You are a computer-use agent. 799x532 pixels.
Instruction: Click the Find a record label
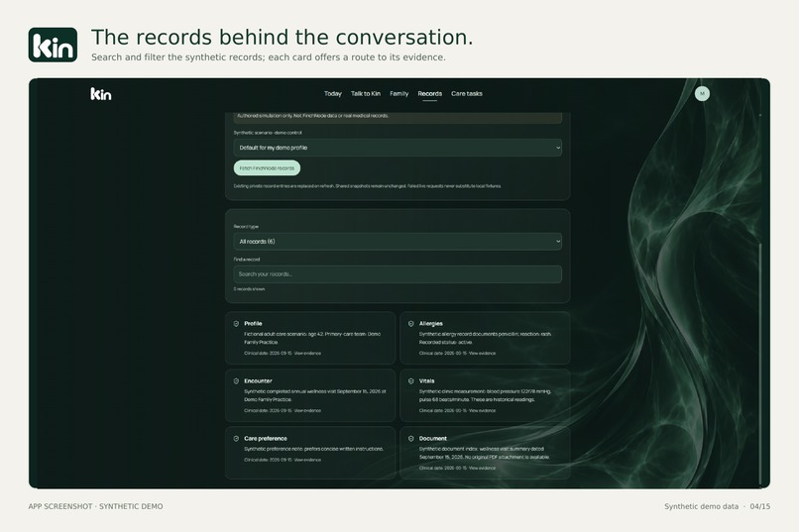(x=247, y=260)
